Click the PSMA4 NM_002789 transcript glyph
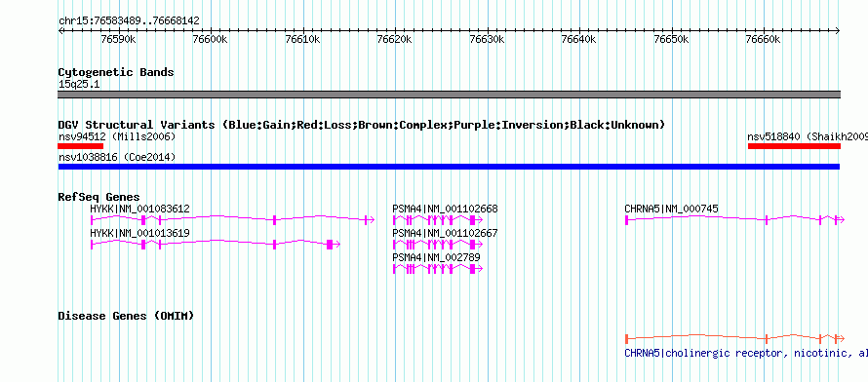The height and width of the screenshot is (382, 868). (438, 269)
